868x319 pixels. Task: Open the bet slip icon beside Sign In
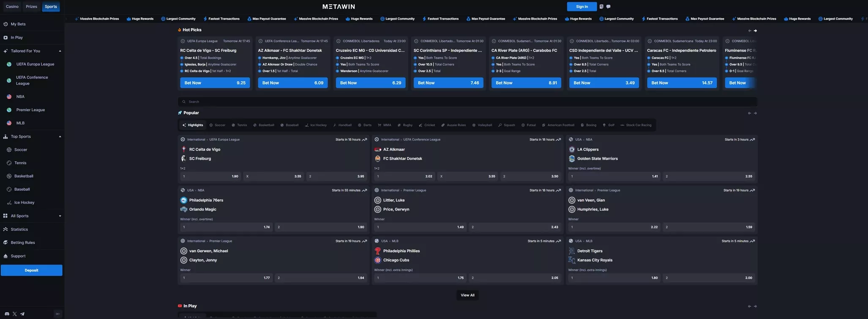[x=601, y=7]
